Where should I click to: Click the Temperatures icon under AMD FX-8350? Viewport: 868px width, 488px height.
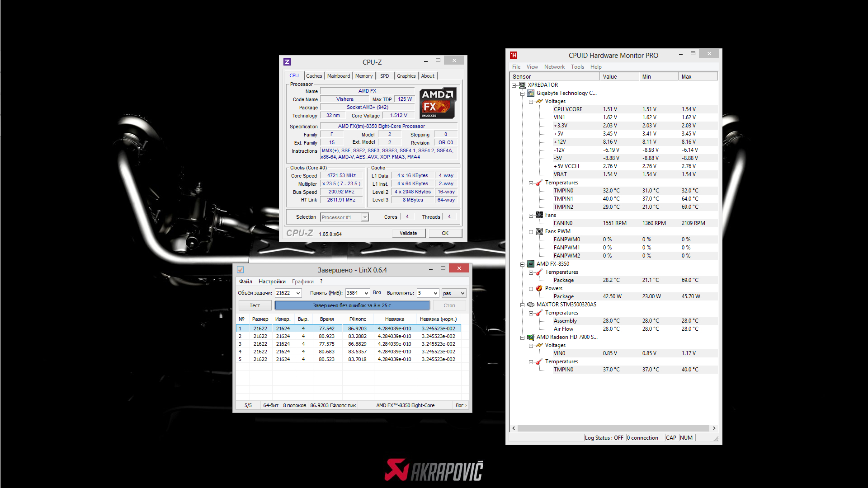point(539,272)
